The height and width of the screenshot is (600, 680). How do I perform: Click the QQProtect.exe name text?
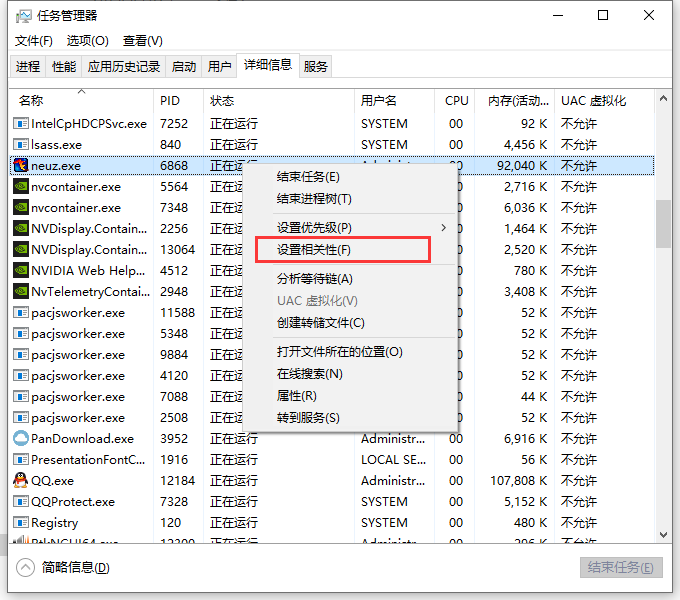[73, 502]
